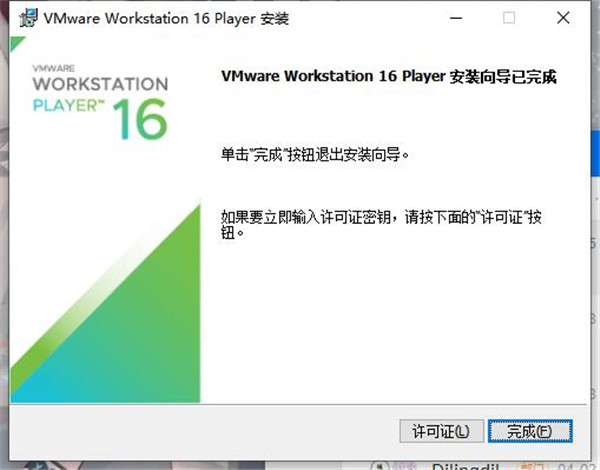Click the 完成(F) finish button

(530, 431)
